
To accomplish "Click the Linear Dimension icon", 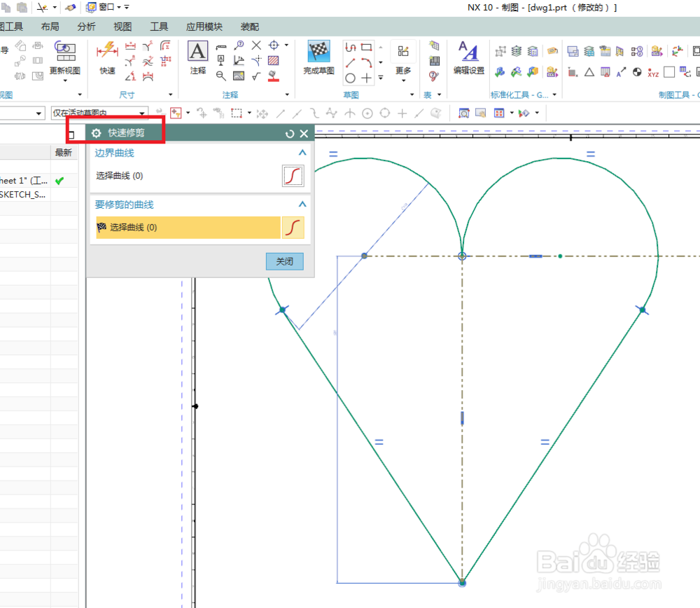I will pyautogui.click(x=130, y=46).
